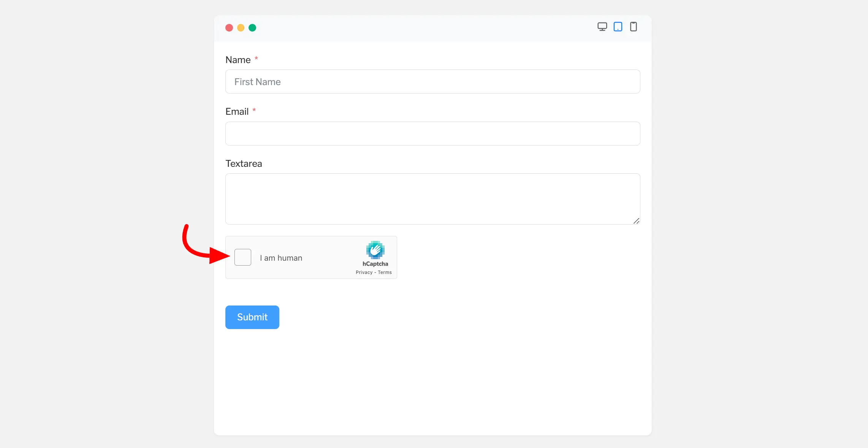Image resolution: width=868 pixels, height=448 pixels.
Task: Select the tablet preview icon
Action: [618, 27]
